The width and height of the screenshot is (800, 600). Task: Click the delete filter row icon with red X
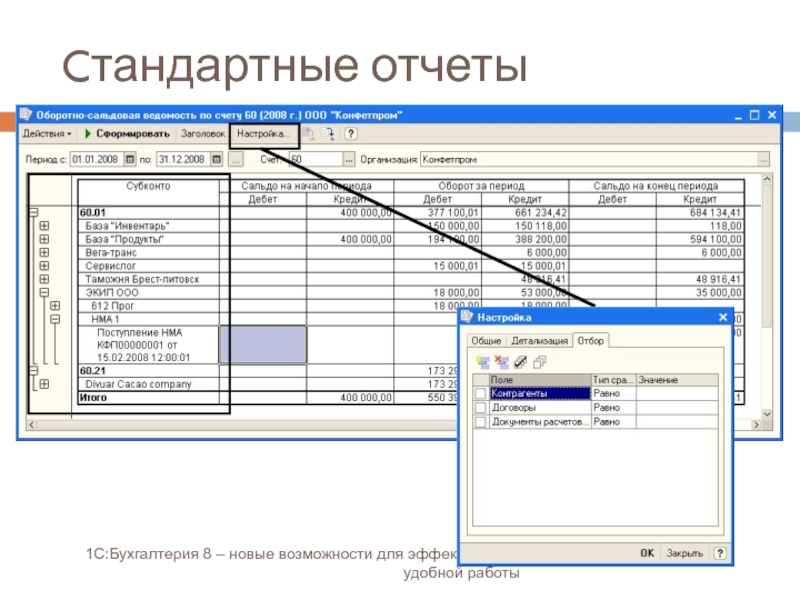click(502, 362)
